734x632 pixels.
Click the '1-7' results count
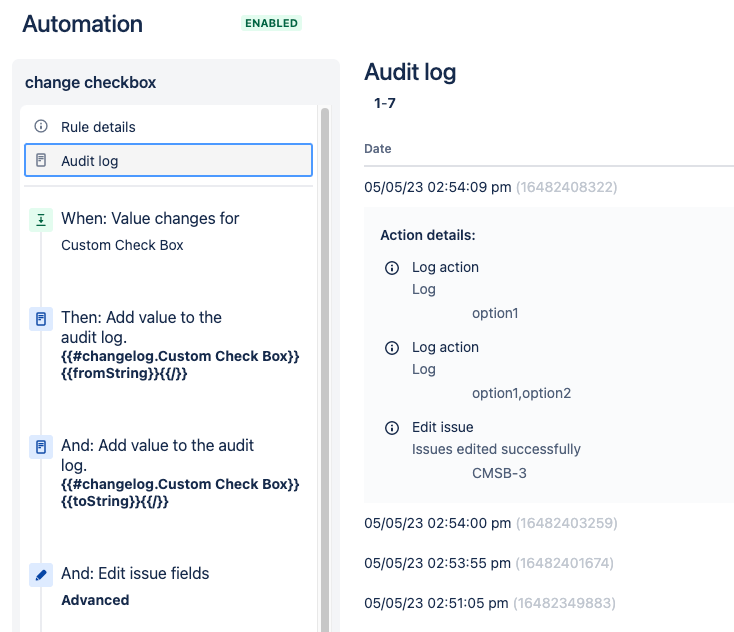[385, 103]
